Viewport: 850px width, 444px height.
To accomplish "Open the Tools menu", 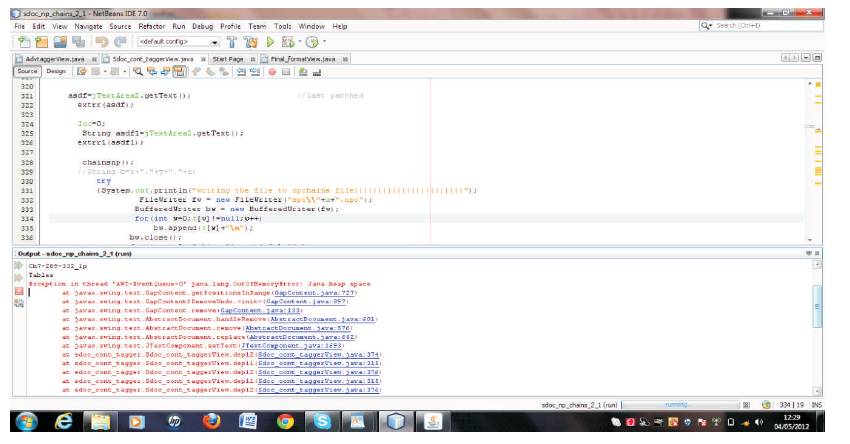I will tap(282, 26).
